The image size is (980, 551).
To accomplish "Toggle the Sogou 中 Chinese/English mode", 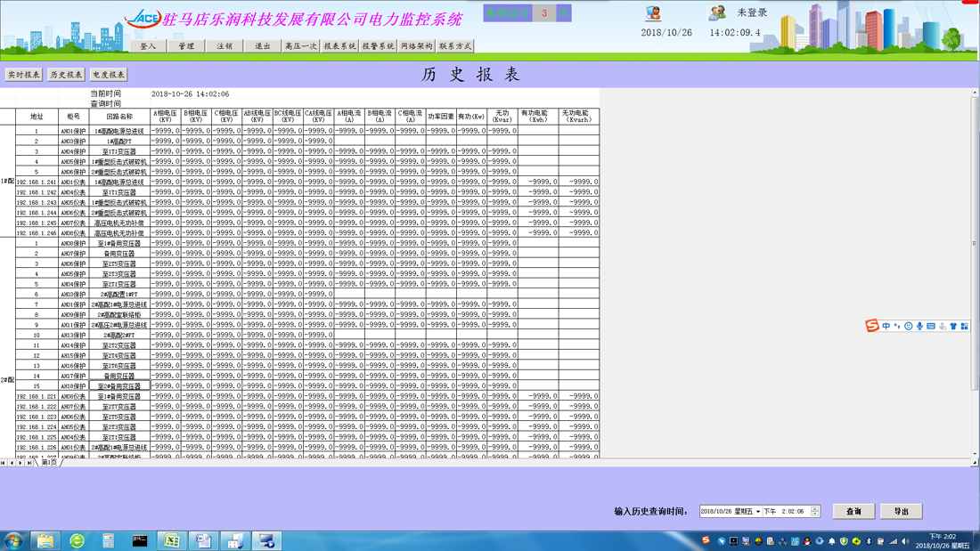I will pyautogui.click(x=886, y=326).
